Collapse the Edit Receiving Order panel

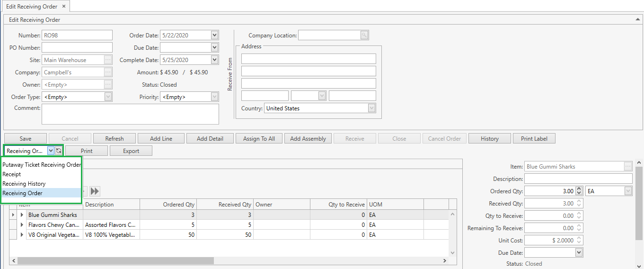tap(637, 19)
